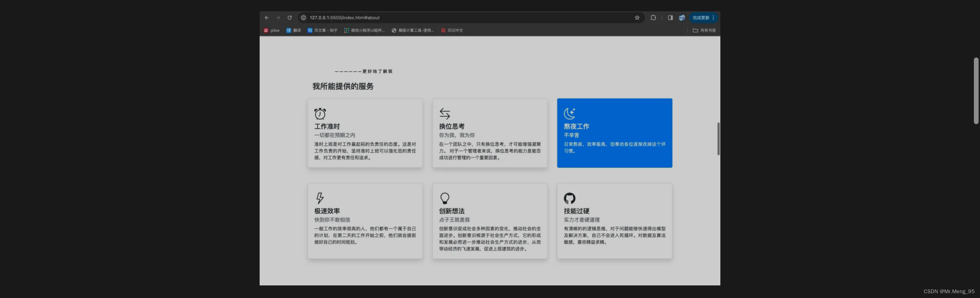Bookmark this page with the star icon
Image resolution: width=980 pixels, height=298 pixels.
pyautogui.click(x=637, y=18)
